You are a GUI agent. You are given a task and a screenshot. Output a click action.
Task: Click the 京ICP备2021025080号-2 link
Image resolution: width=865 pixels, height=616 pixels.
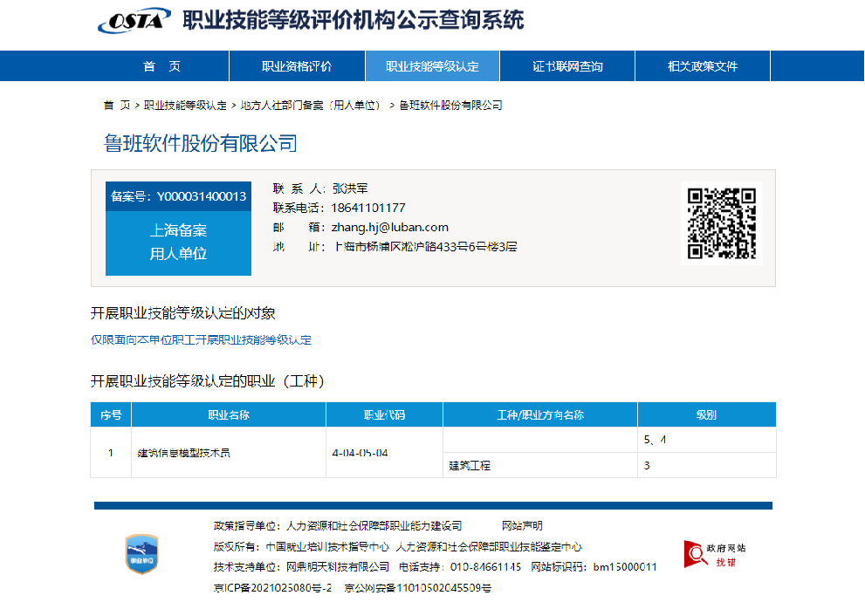[x=273, y=588]
